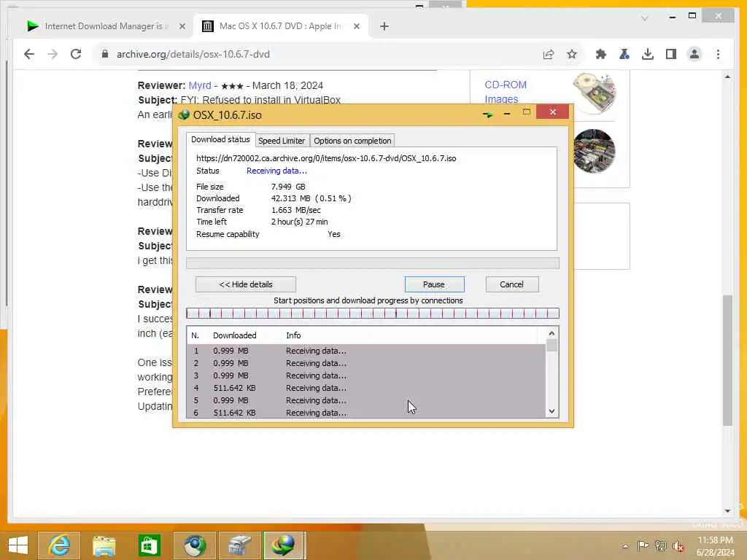The image size is (747, 560).
Task: Click the circular software collection thumbnail
Action: (x=594, y=151)
